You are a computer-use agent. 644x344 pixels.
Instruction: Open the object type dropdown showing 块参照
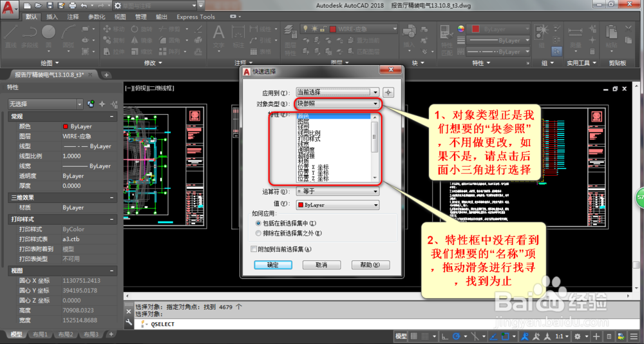pyautogui.click(x=337, y=104)
